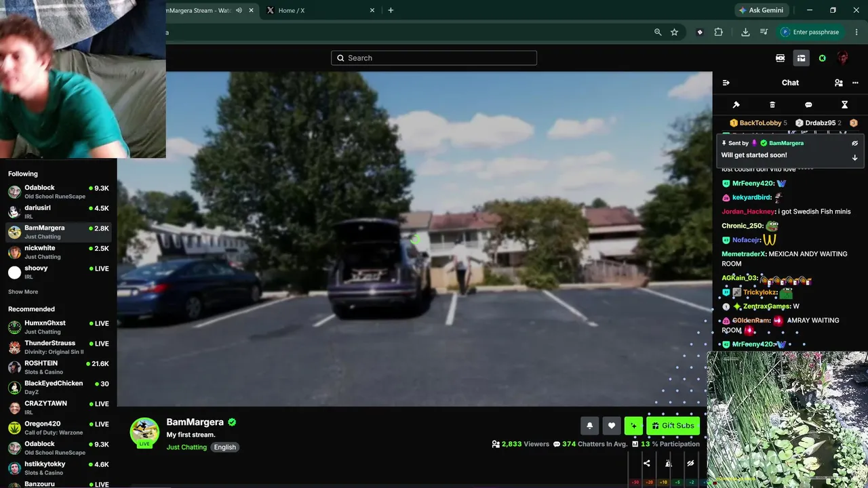The height and width of the screenshot is (488, 868).
Task: Open the Just Chatting category link
Action: [x=186, y=447]
